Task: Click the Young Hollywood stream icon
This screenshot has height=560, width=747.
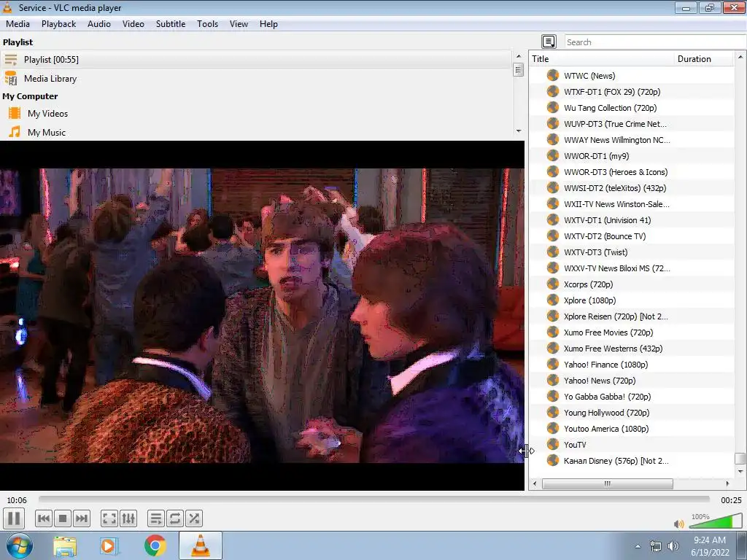Action: pyautogui.click(x=553, y=412)
